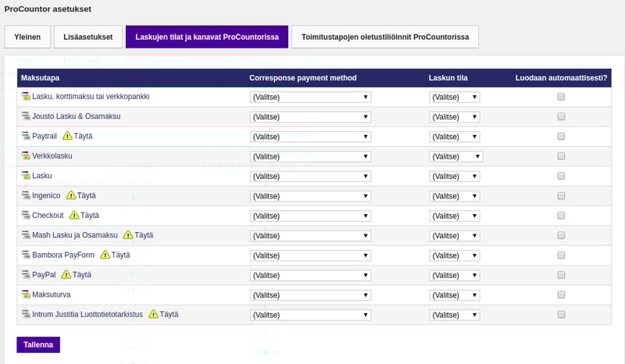Click the Lasku payment method name
This screenshot has height=364, width=625.
tap(42, 176)
